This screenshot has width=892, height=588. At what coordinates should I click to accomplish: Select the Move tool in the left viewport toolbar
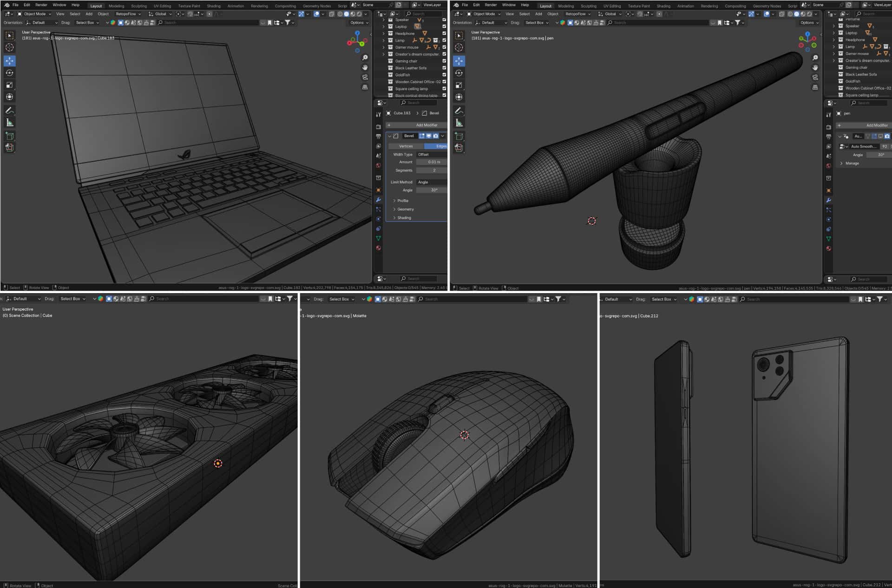click(x=9, y=60)
